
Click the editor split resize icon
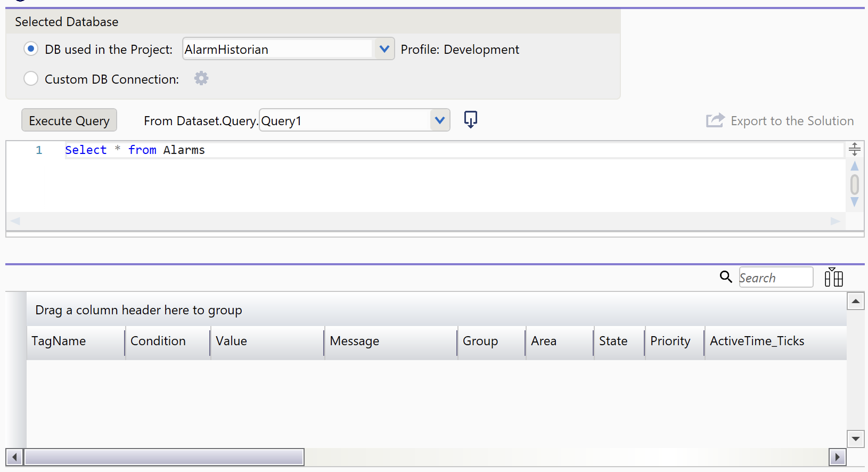[854, 149]
